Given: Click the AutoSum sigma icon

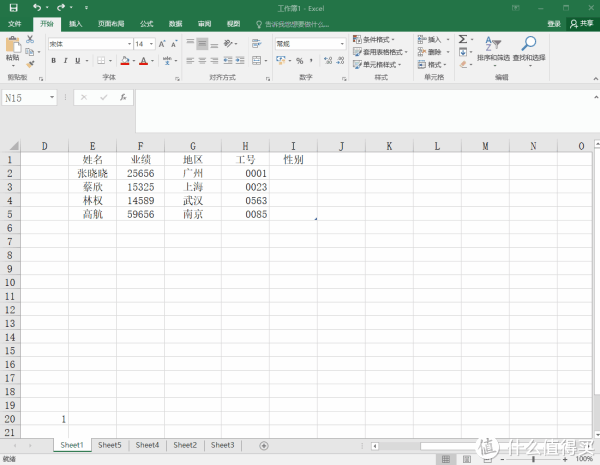Looking at the screenshot, I should click(463, 39).
